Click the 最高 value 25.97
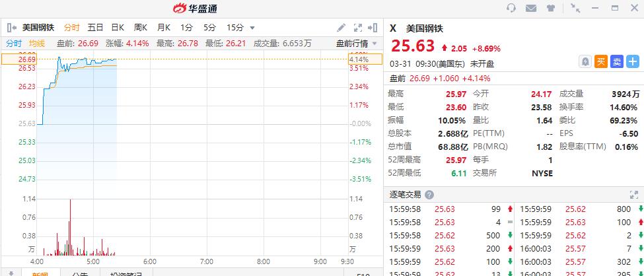 [456, 94]
